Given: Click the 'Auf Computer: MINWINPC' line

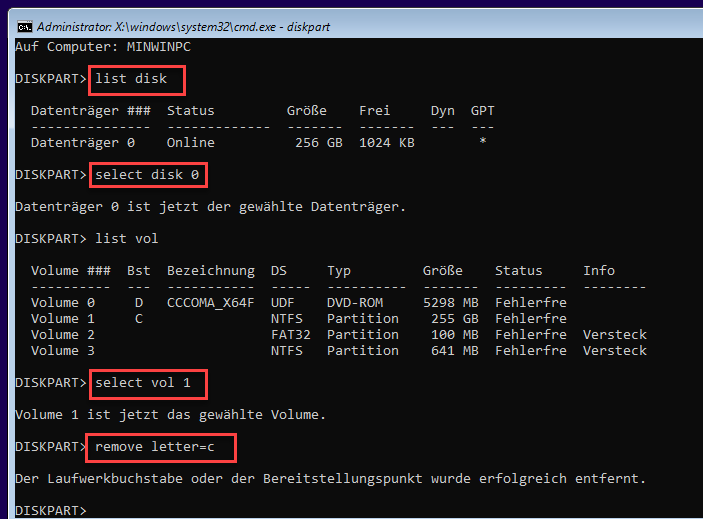Looking at the screenshot, I should 103,47.
